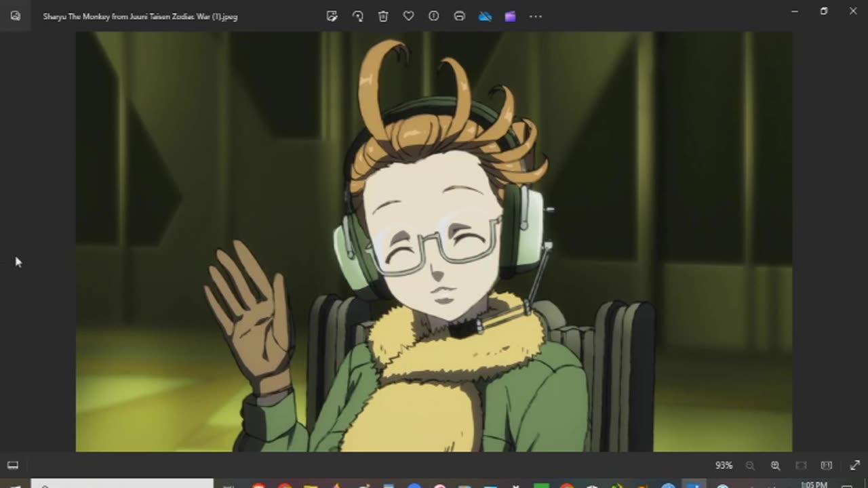Open the Edit image tool
The height and width of the screenshot is (488, 868).
332,16
